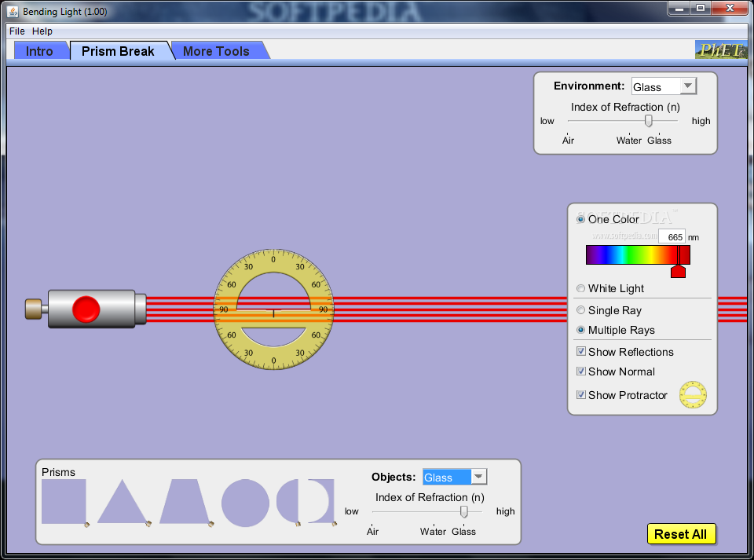This screenshot has width=754, height=560.
Task: Click the red wavelength slider handle
Action: pyautogui.click(x=678, y=271)
